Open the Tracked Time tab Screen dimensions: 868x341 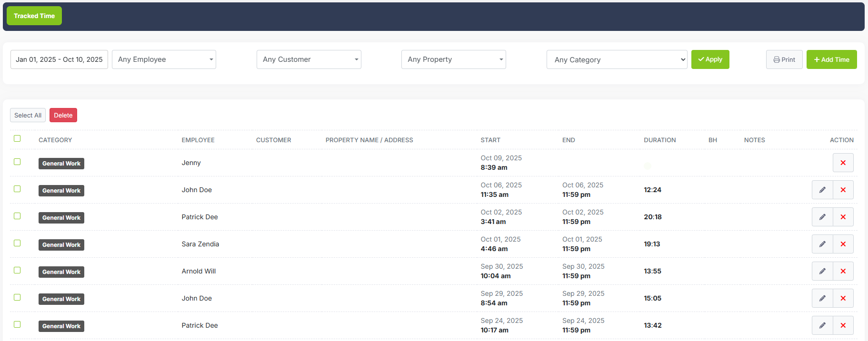point(34,16)
